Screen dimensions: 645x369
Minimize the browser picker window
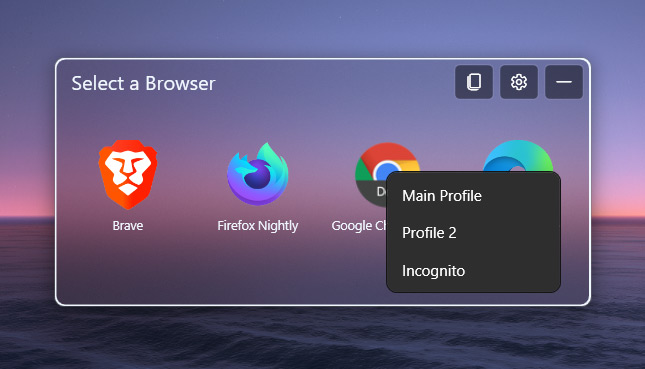point(564,82)
